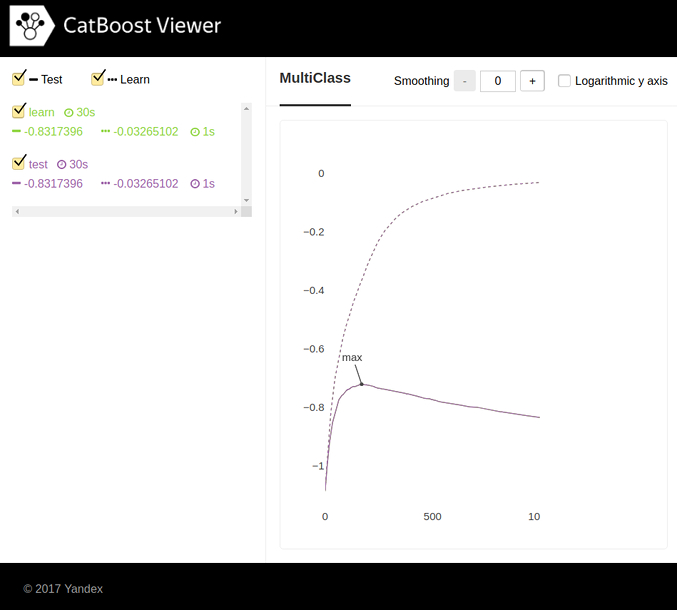Click the max annotation label

[x=352, y=357]
